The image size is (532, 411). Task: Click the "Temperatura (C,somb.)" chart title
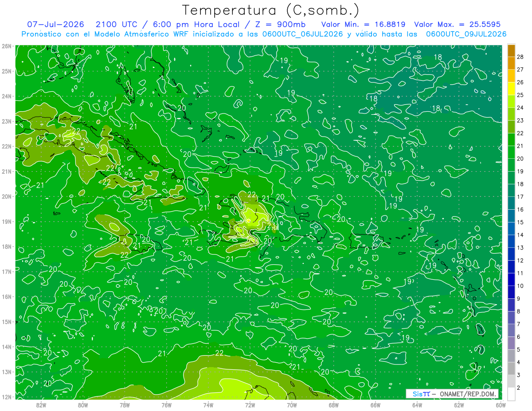point(271,10)
